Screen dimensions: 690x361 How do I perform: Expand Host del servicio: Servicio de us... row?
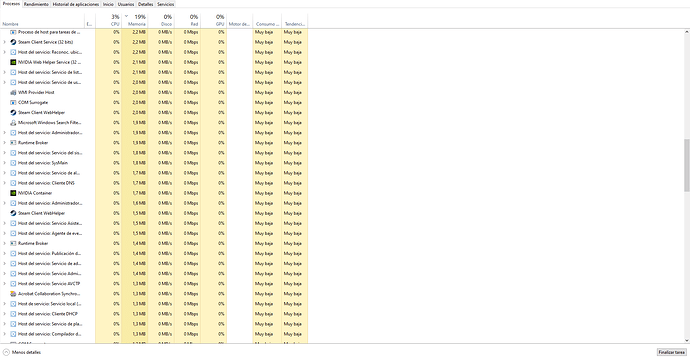point(4,82)
